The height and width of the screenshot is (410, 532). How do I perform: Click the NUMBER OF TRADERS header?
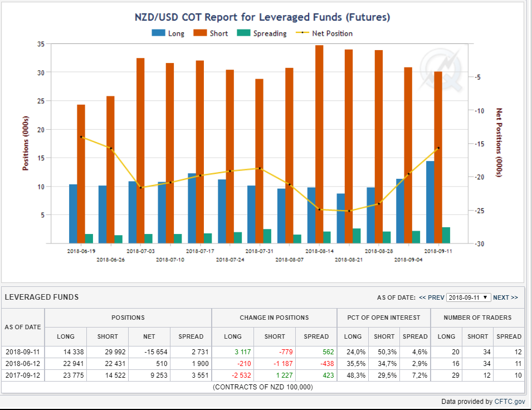point(477,318)
